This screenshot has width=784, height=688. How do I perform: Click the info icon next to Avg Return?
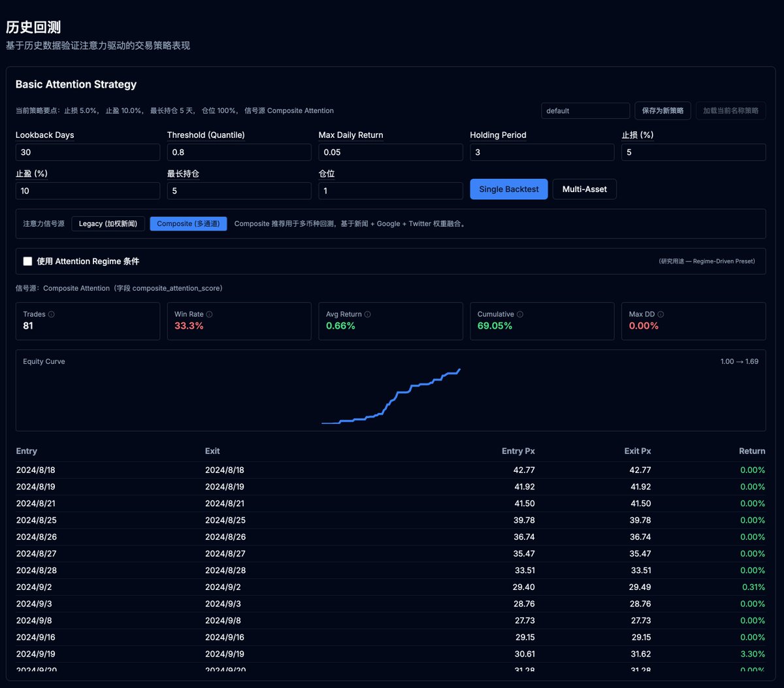367,314
